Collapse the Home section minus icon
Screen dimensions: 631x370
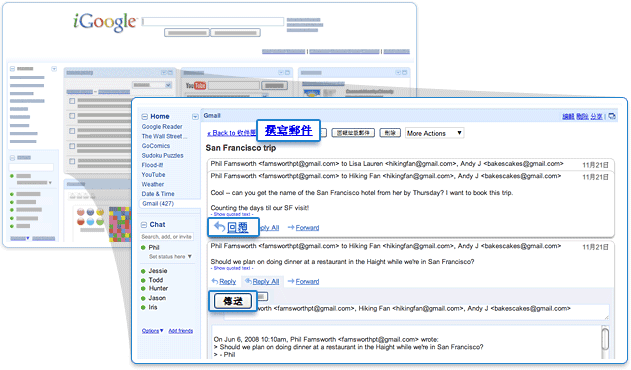144,117
